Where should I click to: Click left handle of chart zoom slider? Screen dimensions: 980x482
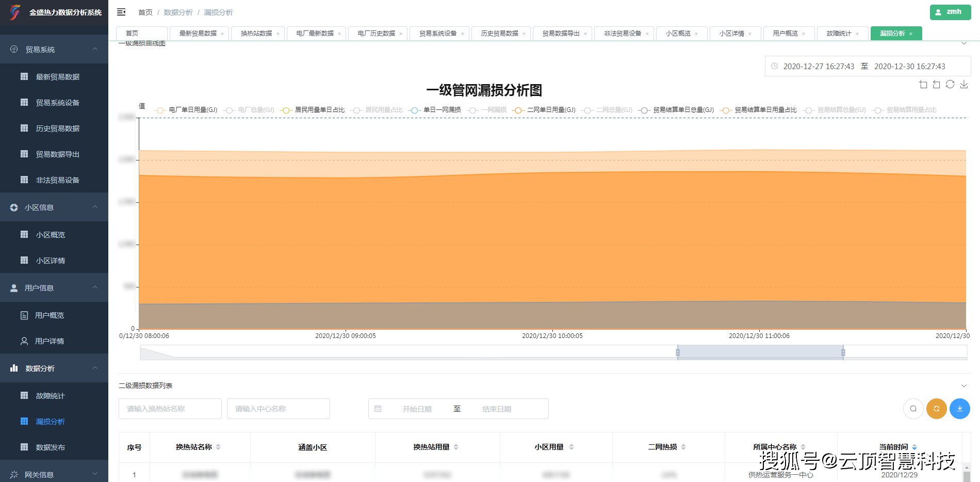(x=678, y=352)
